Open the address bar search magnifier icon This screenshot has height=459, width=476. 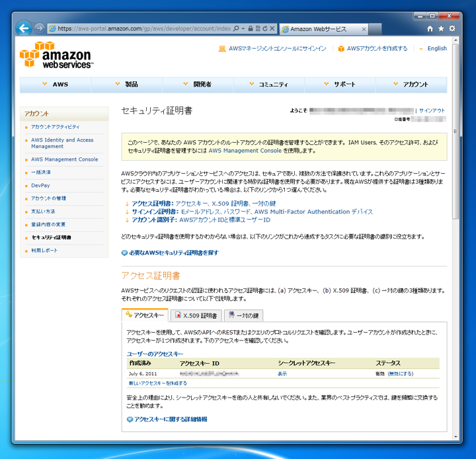(x=236, y=28)
